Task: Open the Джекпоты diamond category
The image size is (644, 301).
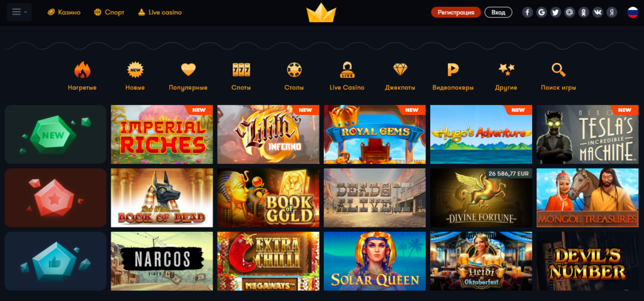Action: click(x=400, y=77)
